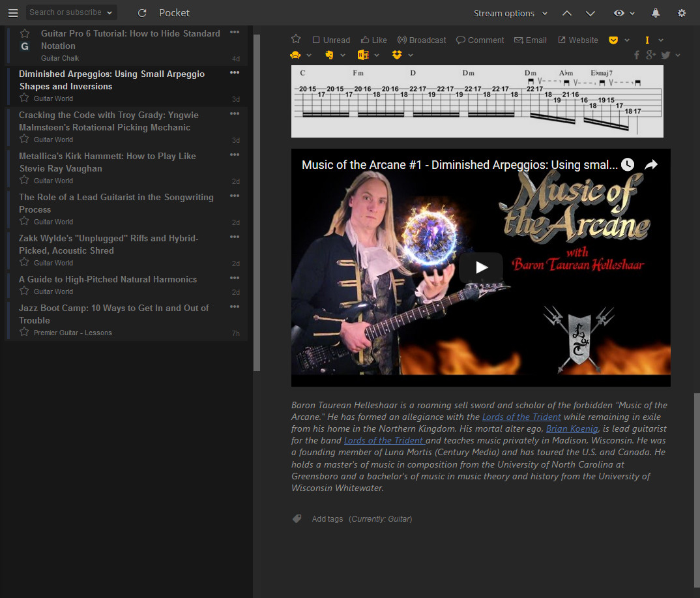Screen dimensions: 700x598
Task: Save article to Instapaper icon
Action: (647, 40)
